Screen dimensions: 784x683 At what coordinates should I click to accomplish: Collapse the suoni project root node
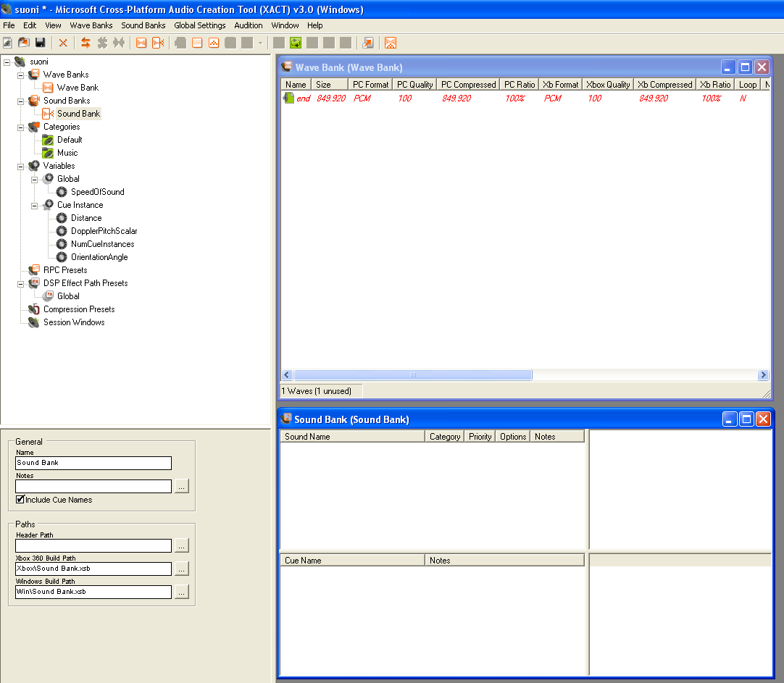tap(7, 62)
